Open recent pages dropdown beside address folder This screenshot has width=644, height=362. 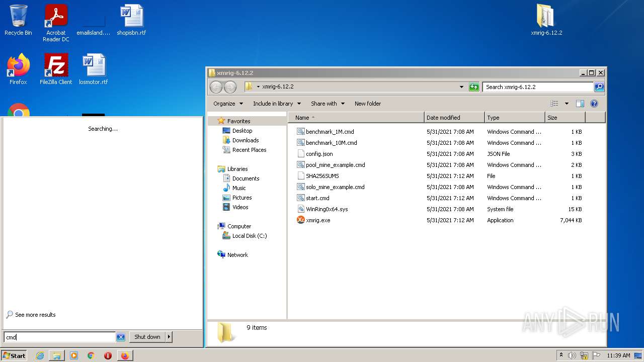258,86
